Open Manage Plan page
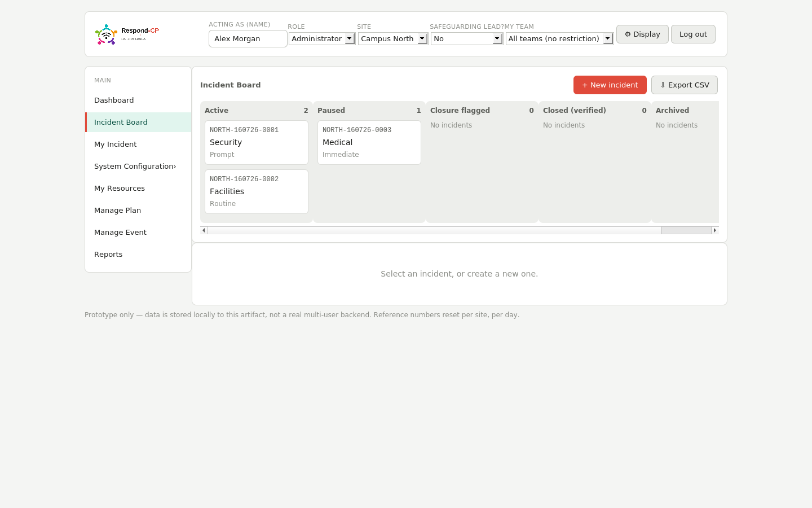Viewport: 812px width, 508px height. 138,211
